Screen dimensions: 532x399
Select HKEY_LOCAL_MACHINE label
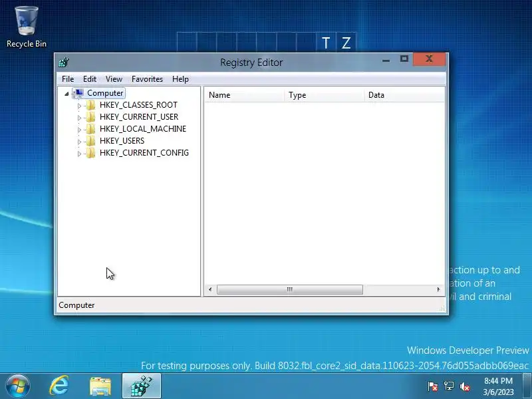pos(143,129)
